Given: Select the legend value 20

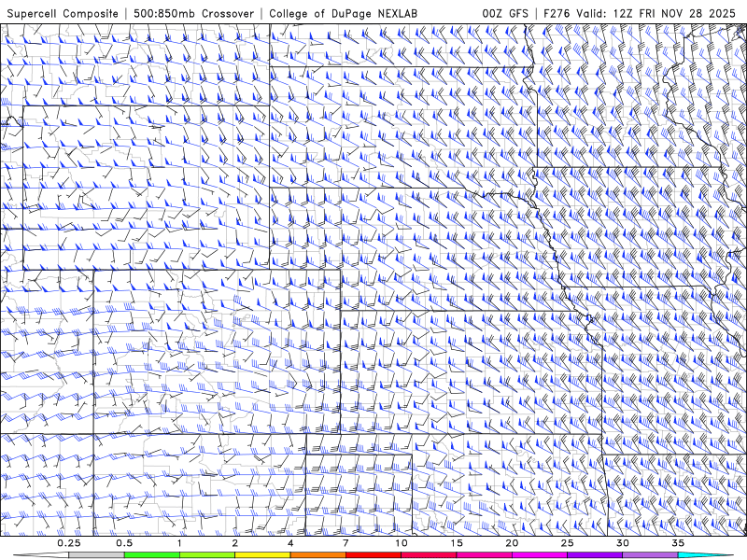Looking at the screenshot, I should 512,543.
